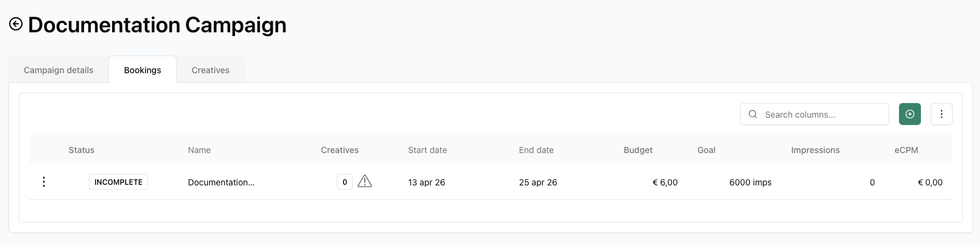Click the search magnifier icon
This screenshot has width=980, height=247.
(753, 114)
